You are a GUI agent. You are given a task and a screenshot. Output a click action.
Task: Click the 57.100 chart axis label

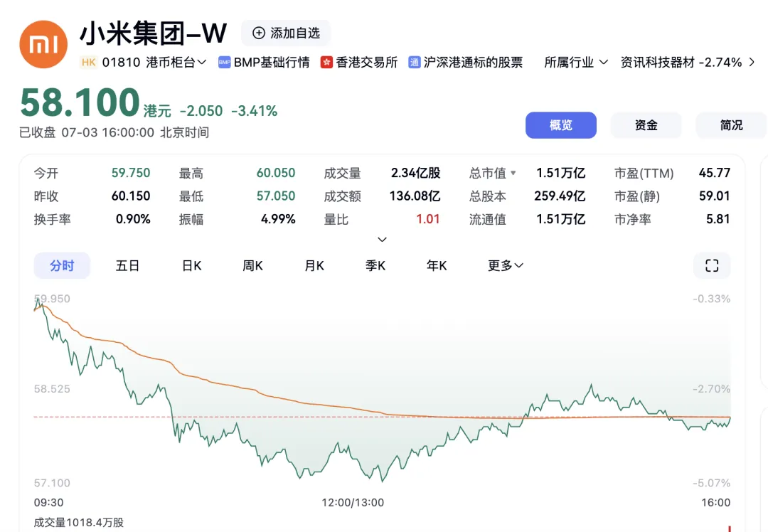pos(52,483)
